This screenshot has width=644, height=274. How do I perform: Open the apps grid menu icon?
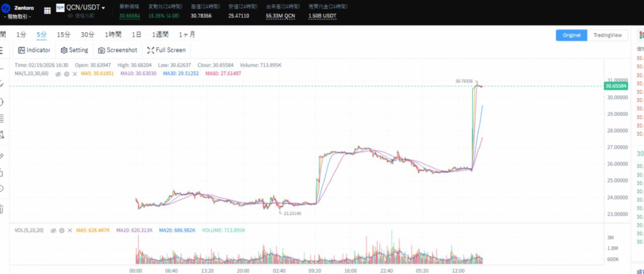coord(47,11)
